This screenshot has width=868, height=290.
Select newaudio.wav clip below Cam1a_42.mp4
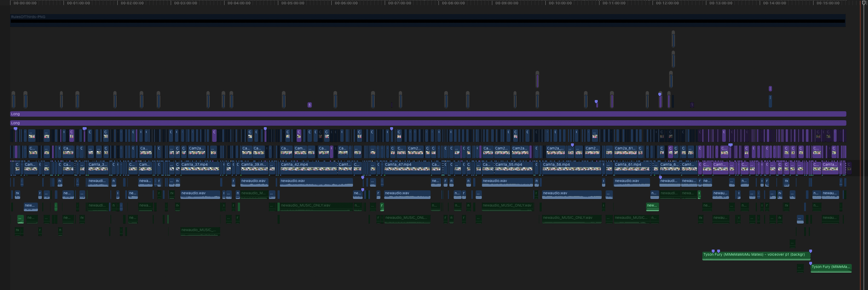tap(316, 182)
